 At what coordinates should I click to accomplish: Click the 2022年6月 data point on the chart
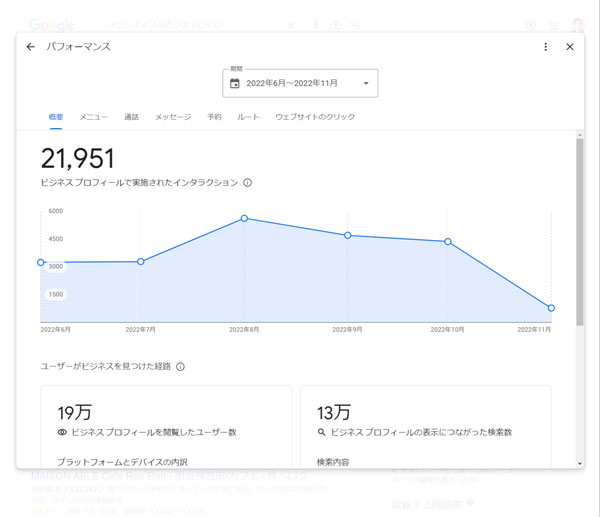41,263
